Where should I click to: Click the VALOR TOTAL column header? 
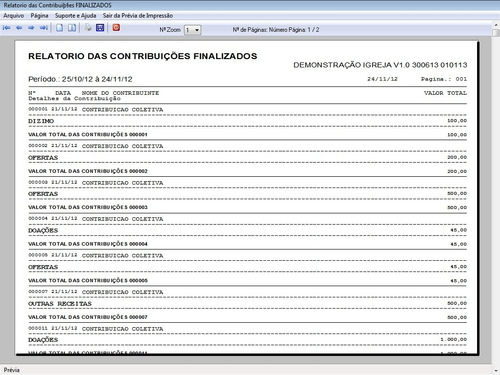coord(445,93)
